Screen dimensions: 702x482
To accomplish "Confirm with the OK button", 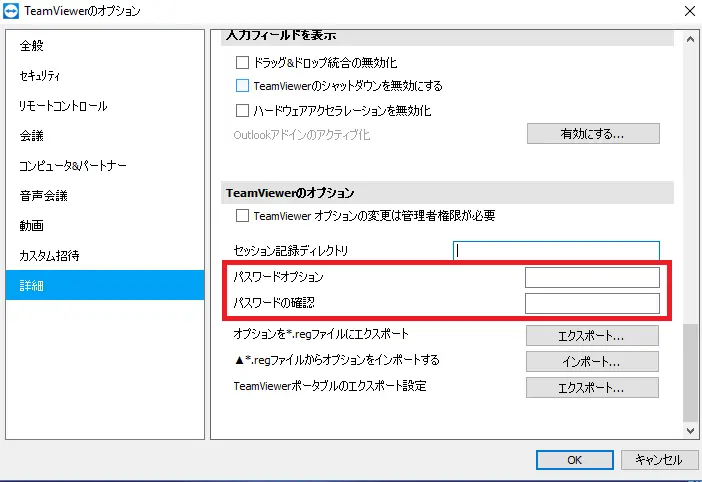I will 574,460.
